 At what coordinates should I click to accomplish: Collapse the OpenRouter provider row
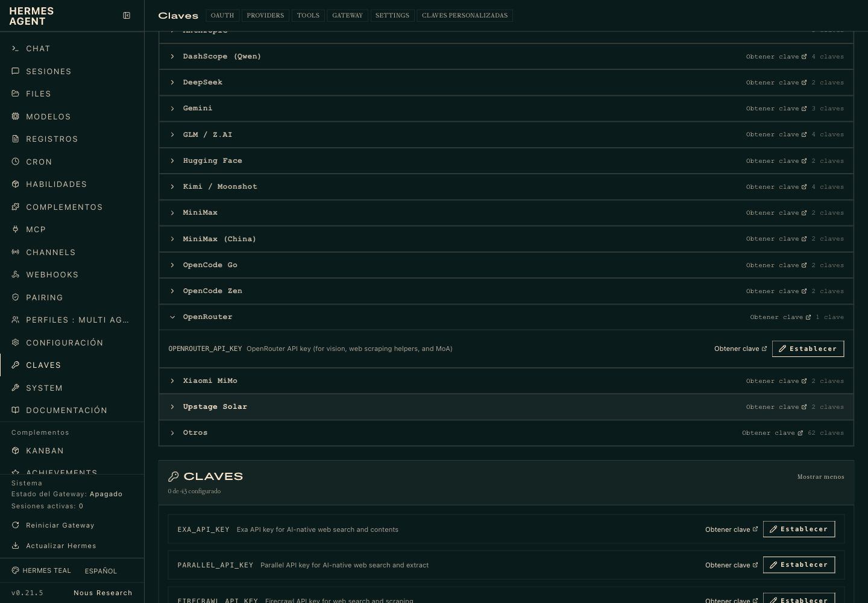(506, 317)
